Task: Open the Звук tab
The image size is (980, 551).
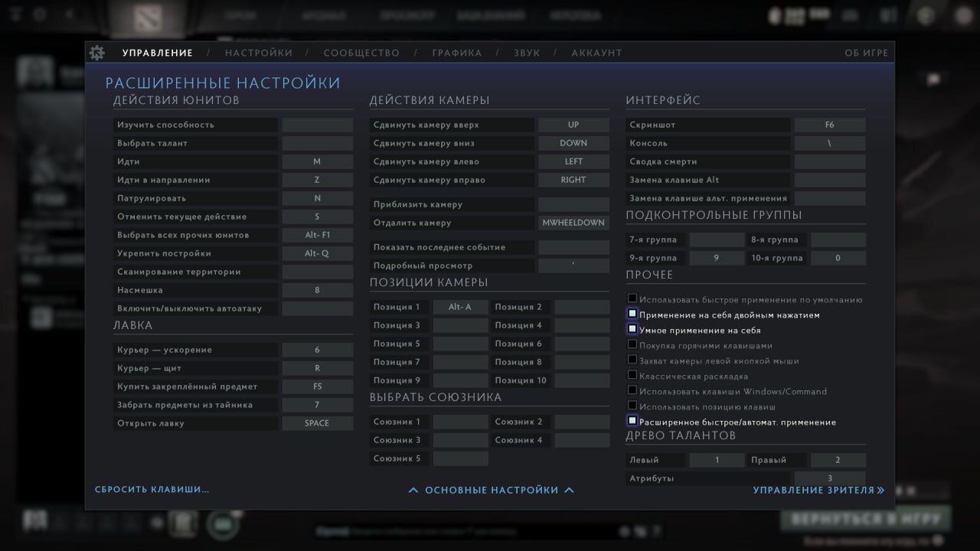Action: 527,53
